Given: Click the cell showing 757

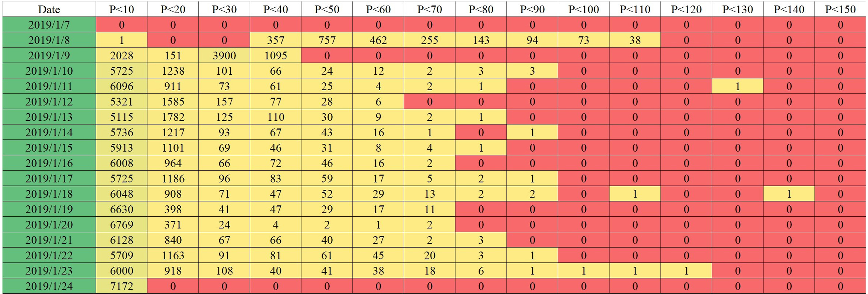Looking at the screenshot, I should [327, 40].
